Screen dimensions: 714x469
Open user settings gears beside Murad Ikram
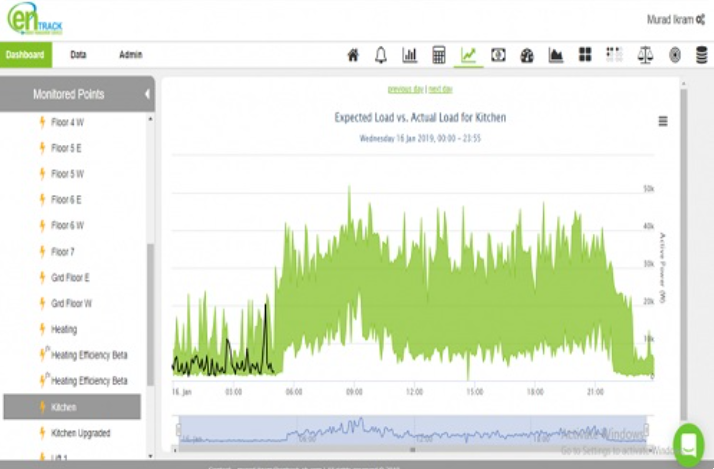[700, 19]
